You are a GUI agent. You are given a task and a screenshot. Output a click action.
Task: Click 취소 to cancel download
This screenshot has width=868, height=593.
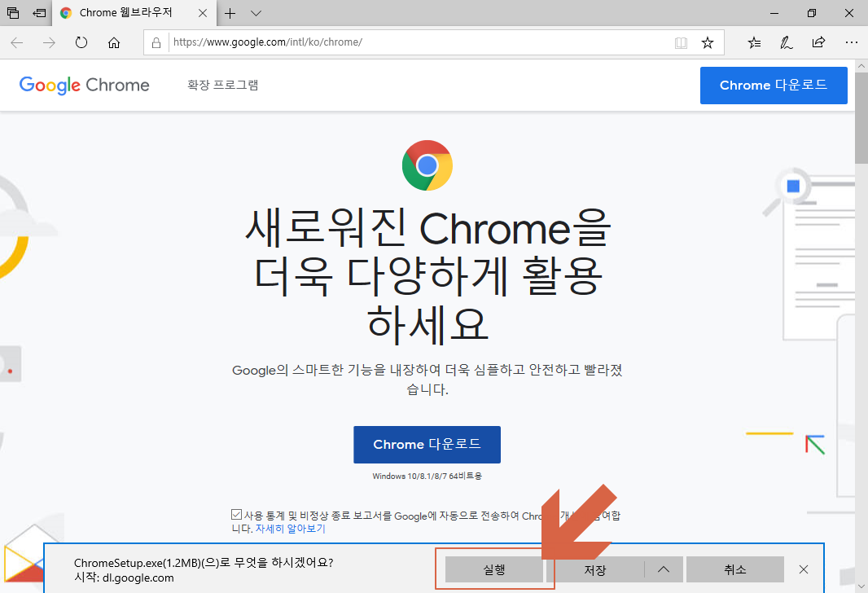point(735,569)
